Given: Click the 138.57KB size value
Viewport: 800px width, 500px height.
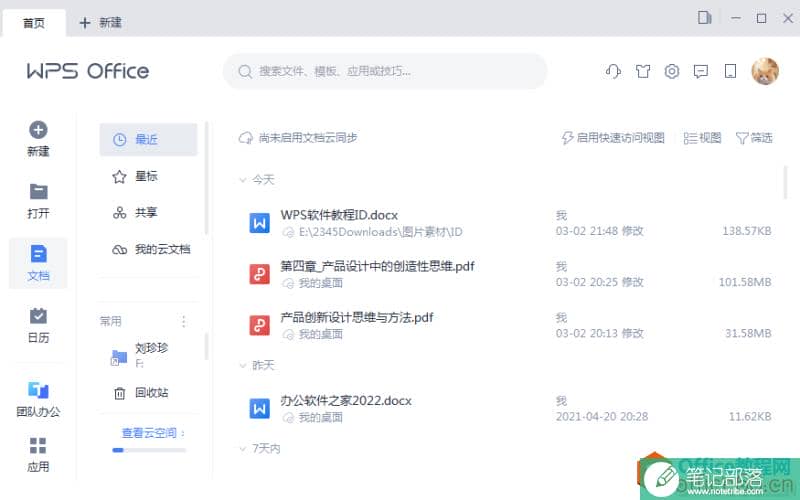Looking at the screenshot, I should pyautogui.click(x=746, y=231).
